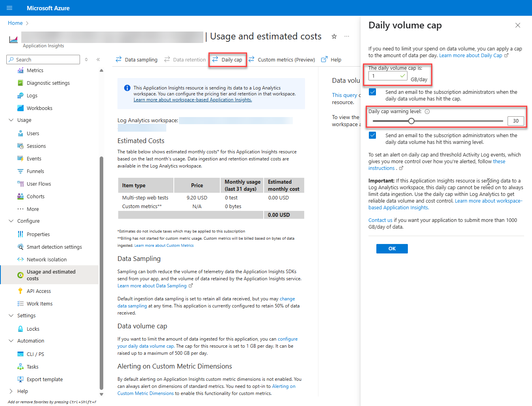Open the Contact us link
This screenshot has height=406, width=532.
380,220
